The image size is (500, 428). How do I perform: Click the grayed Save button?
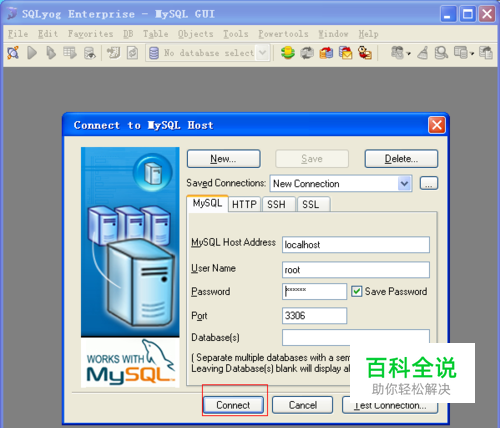click(312, 159)
